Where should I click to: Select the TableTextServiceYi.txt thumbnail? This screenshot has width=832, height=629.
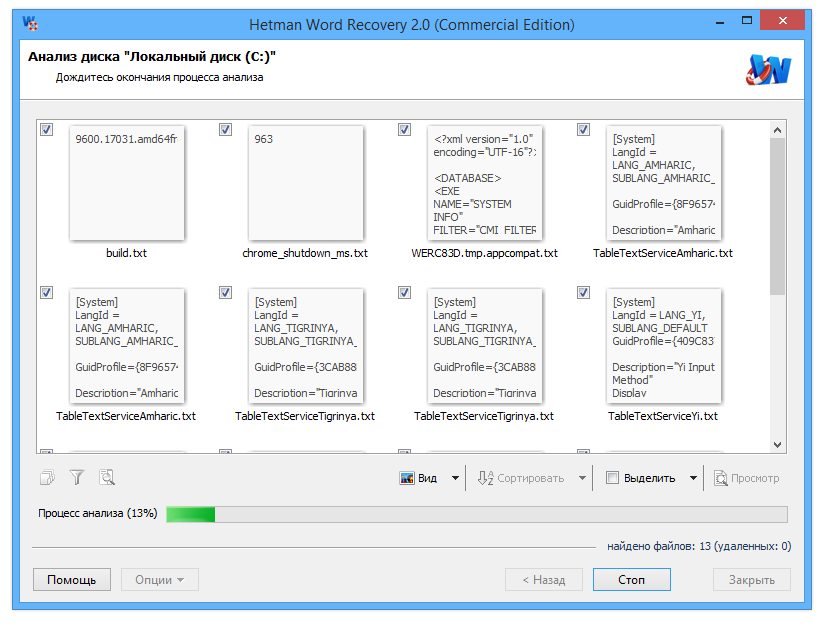click(x=664, y=346)
